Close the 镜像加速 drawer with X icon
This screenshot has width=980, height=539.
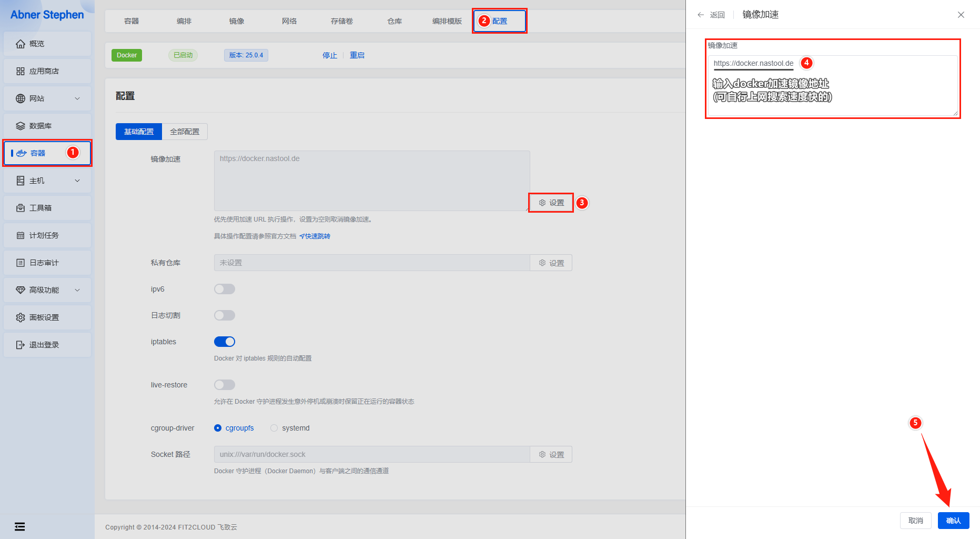click(x=961, y=15)
